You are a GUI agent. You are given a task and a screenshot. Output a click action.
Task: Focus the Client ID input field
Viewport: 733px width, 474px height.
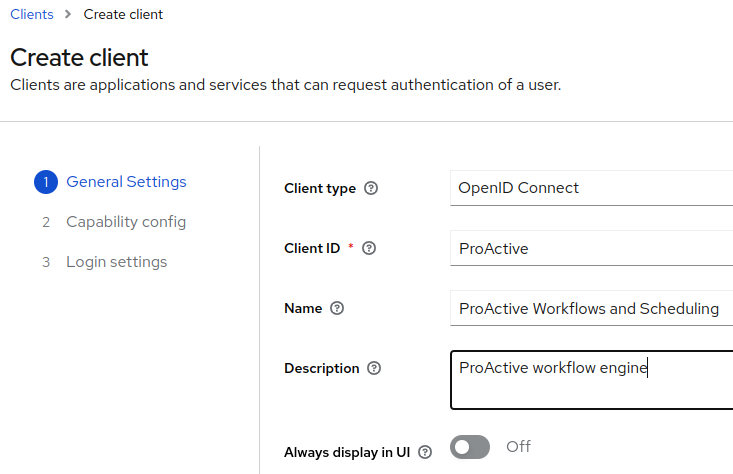(x=591, y=248)
